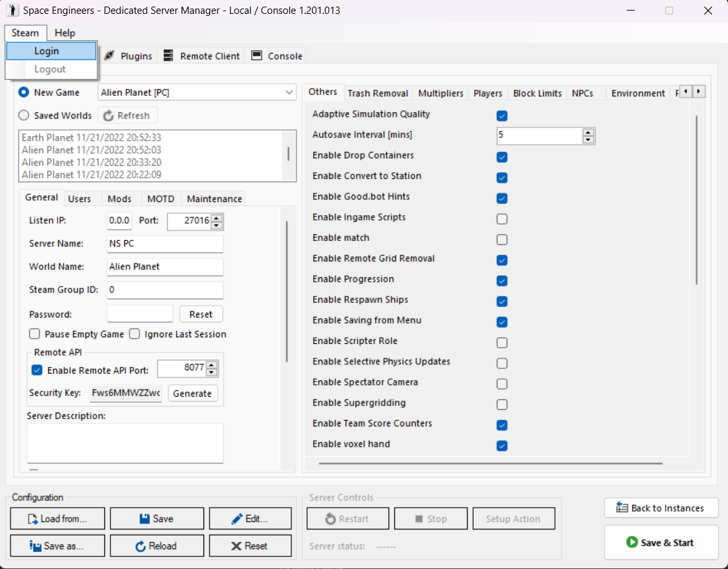Click the Save floppy disk icon
This screenshot has height=569, width=728.
coord(145,518)
